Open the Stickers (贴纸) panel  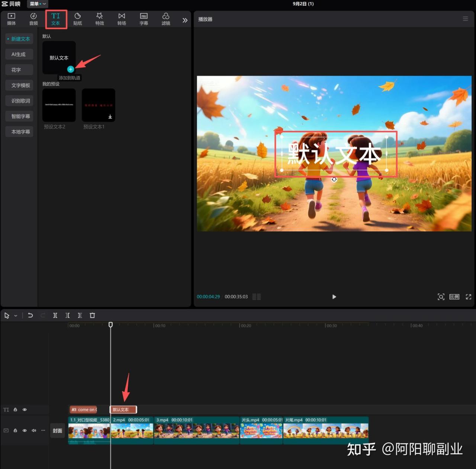click(x=77, y=19)
